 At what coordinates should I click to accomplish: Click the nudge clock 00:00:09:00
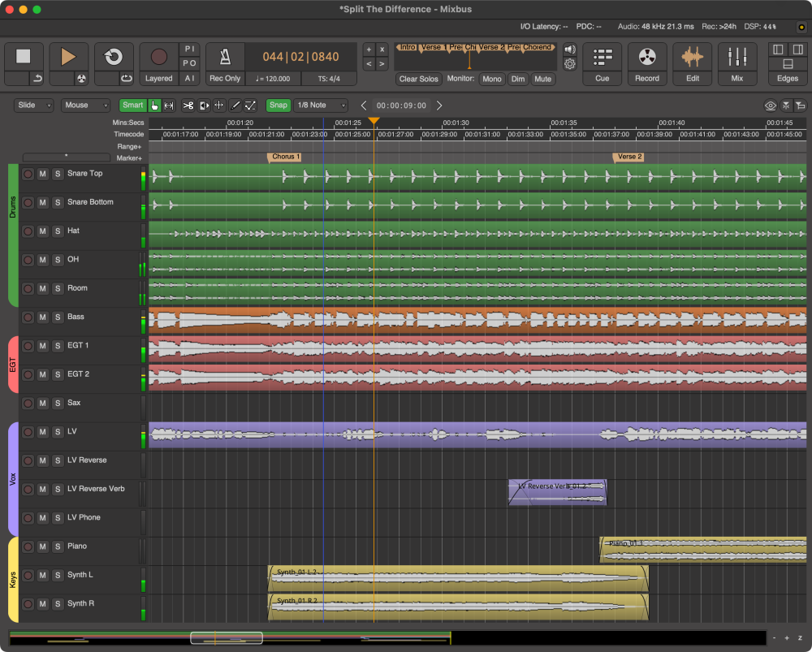tap(401, 106)
